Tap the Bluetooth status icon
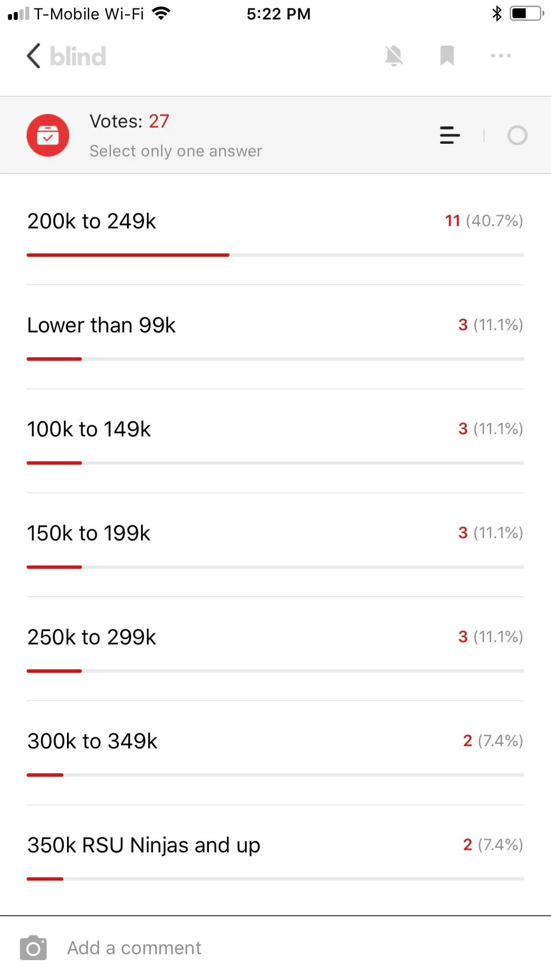 tap(496, 14)
